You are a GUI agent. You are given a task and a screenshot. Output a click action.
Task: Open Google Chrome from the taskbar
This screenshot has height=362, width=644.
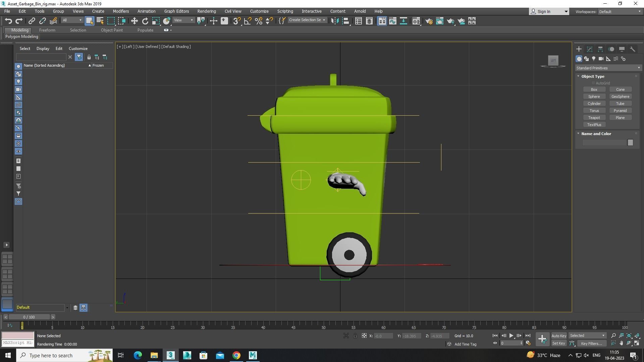[236, 355]
